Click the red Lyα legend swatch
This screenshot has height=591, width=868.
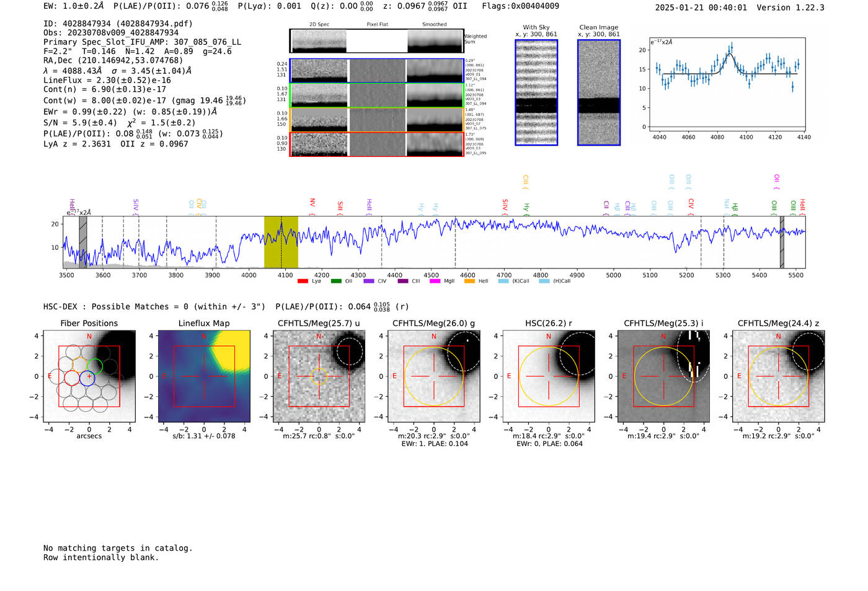point(303,281)
